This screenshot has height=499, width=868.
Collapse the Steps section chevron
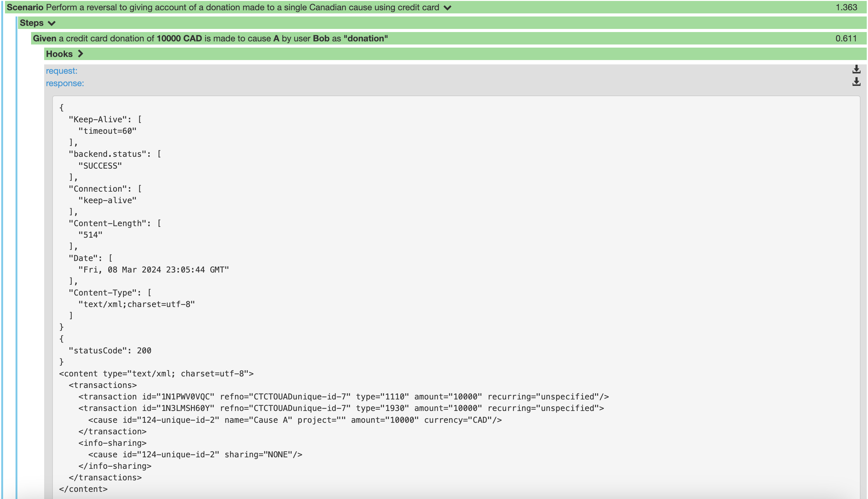pos(52,23)
